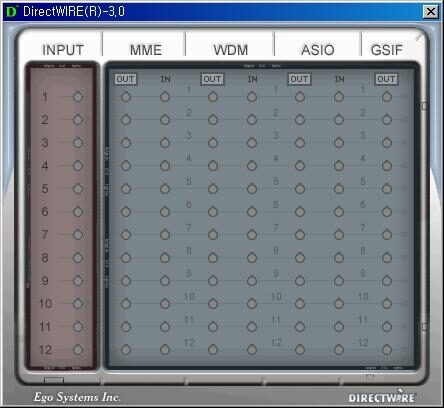The width and height of the screenshot is (444, 408).
Task: Click the WDM IN node in row 8
Action: (252, 258)
